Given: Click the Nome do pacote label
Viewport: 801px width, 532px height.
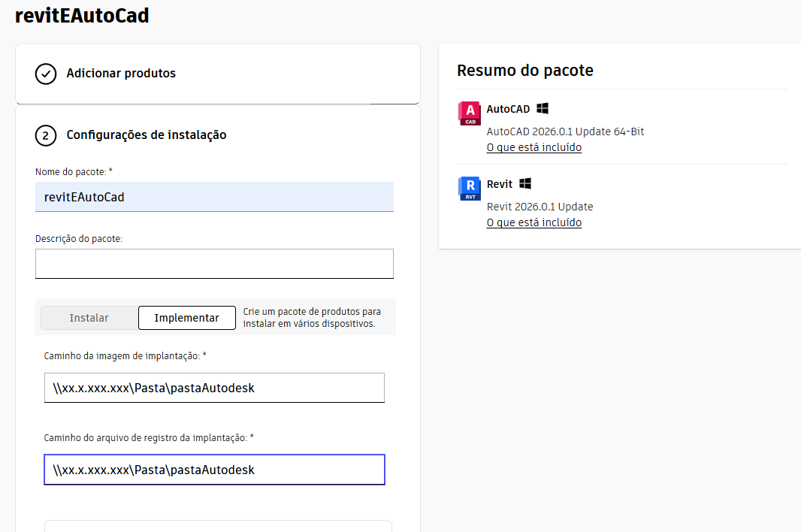Looking at the screenshot, I should (x=74, y=172).
